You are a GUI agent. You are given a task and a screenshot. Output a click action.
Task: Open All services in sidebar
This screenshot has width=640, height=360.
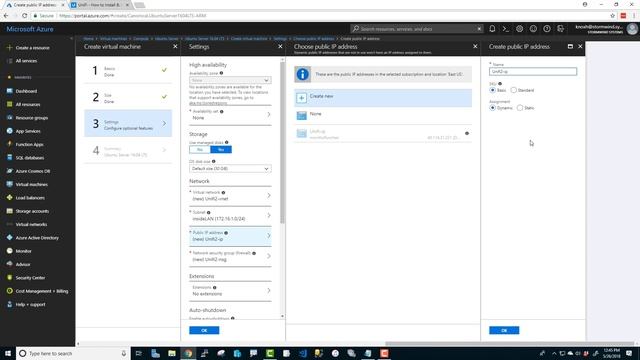(x=26, y=61)
